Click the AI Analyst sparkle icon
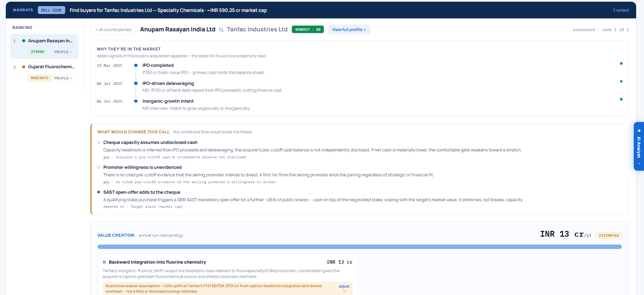Image resolution: width=644 pixels, height=295 pixels. [x=639, y=131]
